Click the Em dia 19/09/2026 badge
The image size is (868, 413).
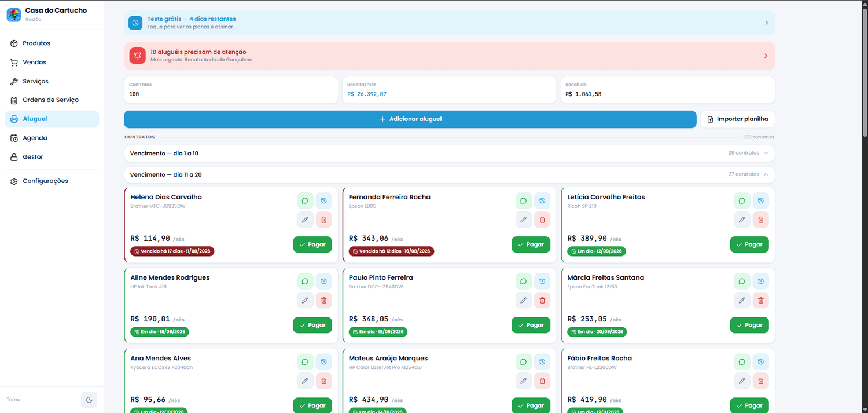(x=378, y=332)
